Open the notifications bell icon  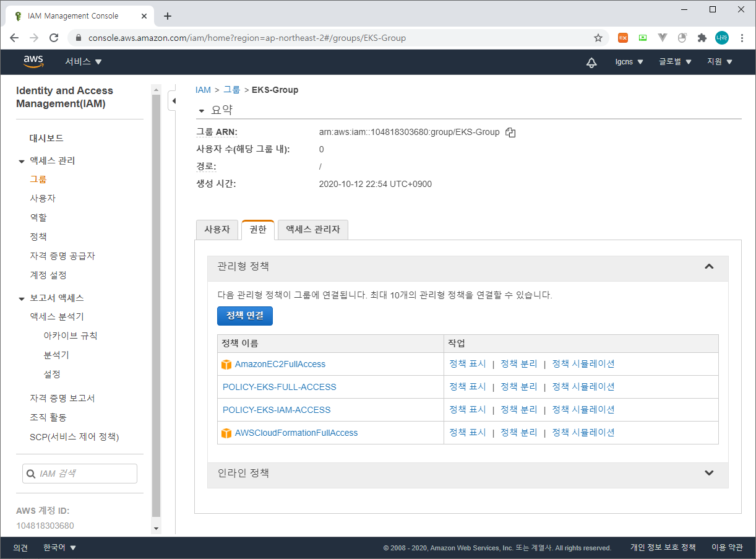(591, 62)
